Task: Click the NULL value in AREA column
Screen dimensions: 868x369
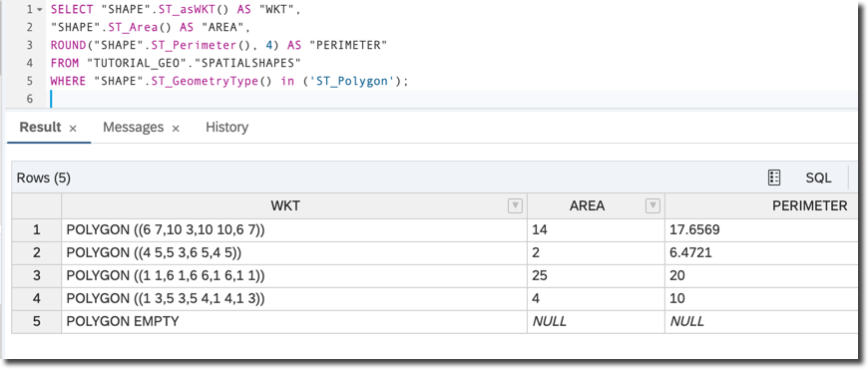Action: click(597, 321)
